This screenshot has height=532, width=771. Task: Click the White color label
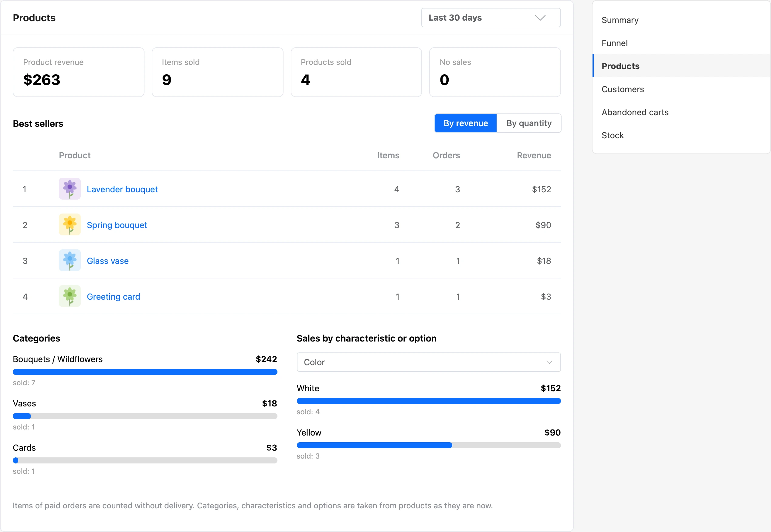click(308, 388)
